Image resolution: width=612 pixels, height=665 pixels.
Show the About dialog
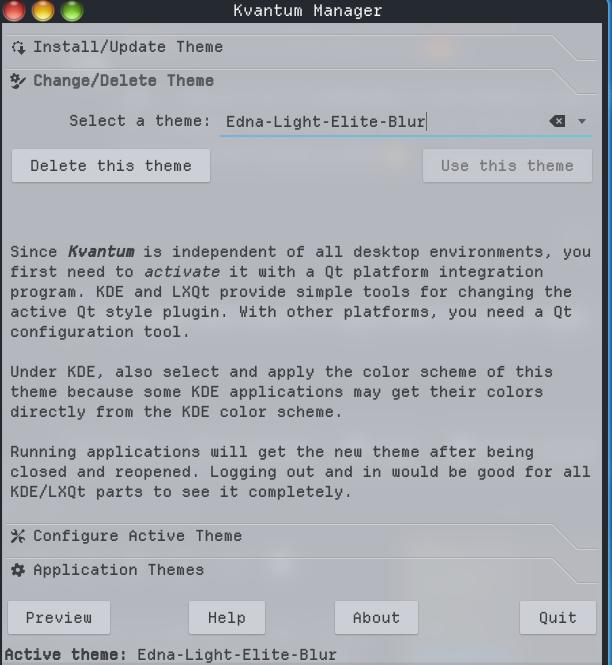tap(376, 618)
